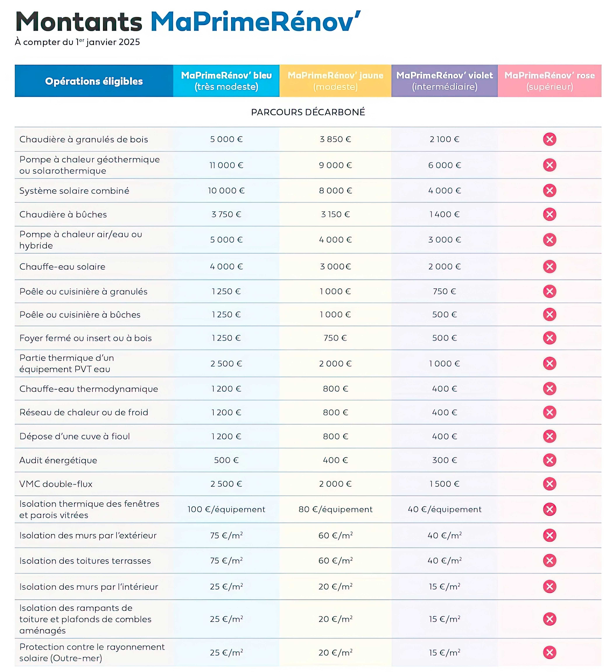Click the 11 000 € amount for geothermal heat pump

[x=226, y=165]
